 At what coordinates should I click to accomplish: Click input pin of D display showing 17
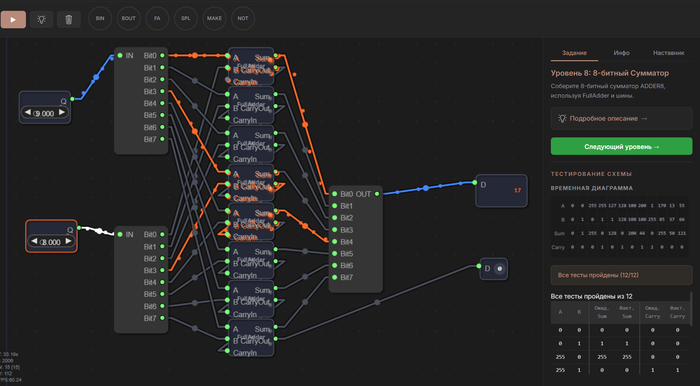pos(475,182)
